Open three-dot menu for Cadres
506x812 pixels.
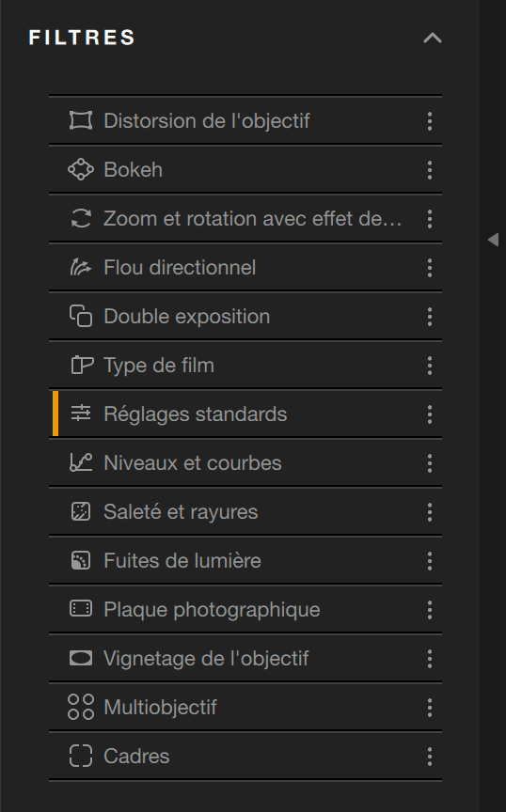tap(430, 756)
